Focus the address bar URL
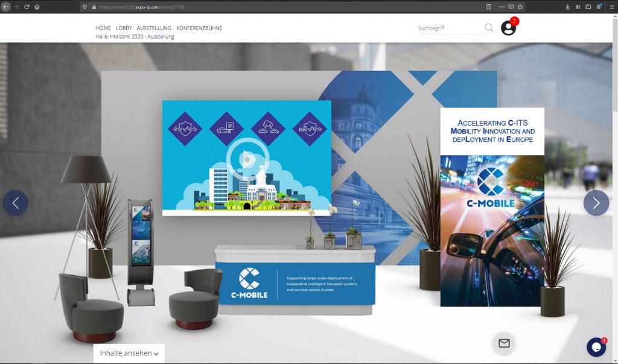Screen dimensions: 618x364 141,7
